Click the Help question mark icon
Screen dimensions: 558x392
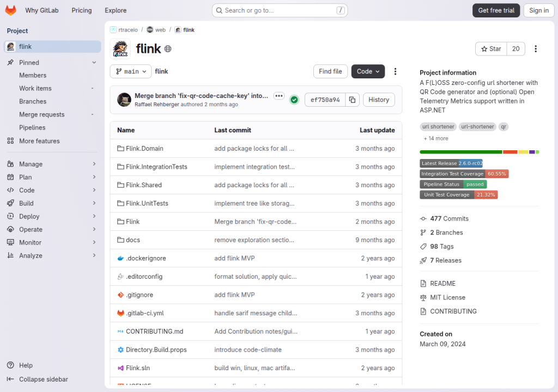[10, 365]
